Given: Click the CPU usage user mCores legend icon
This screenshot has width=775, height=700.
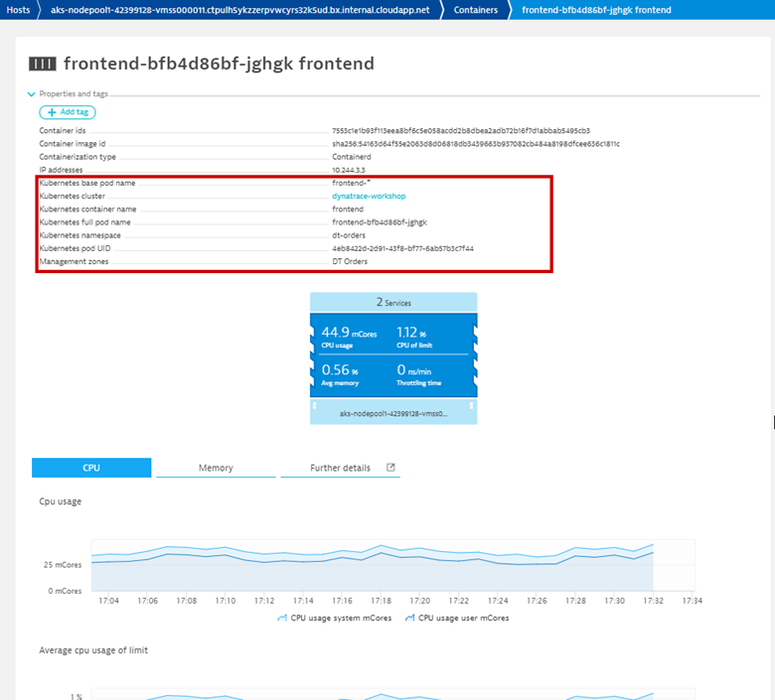Looking at the screenshot, I should click(409, 618).
